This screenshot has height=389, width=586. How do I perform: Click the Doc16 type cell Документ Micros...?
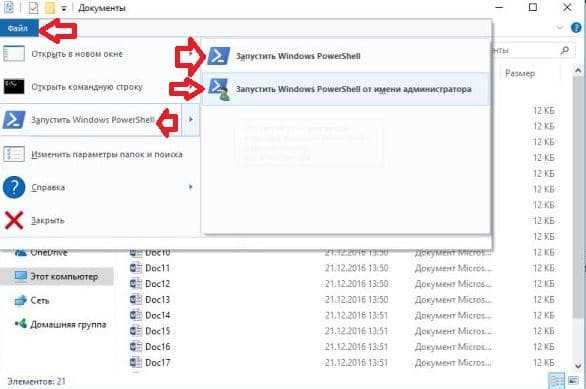coord(453,347)
